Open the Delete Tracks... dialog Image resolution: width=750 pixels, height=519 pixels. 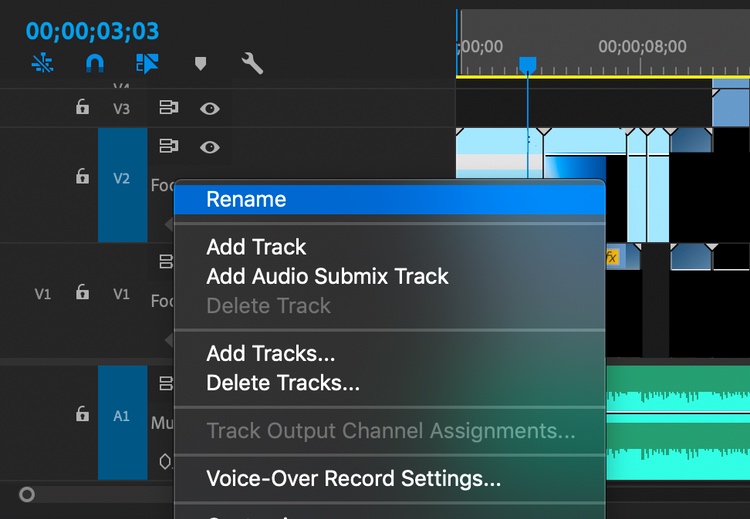point(283,382)
